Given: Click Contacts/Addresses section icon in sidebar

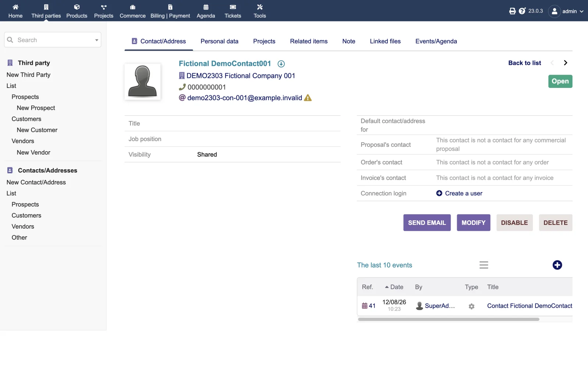Looking at the screenshot, I should 10,170.
